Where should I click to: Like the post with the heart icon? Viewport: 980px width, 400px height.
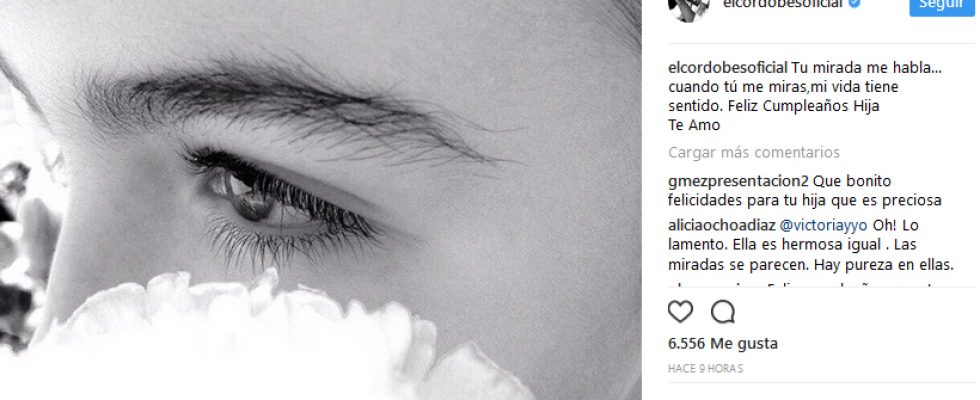(x=680, y=311)
